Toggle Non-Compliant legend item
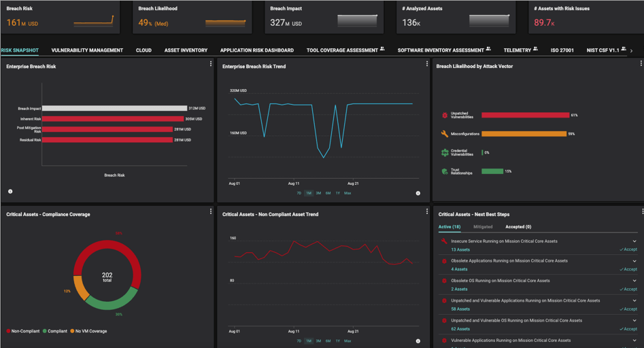The height and width of the screenshot is (348, 644). click(23, 331)
